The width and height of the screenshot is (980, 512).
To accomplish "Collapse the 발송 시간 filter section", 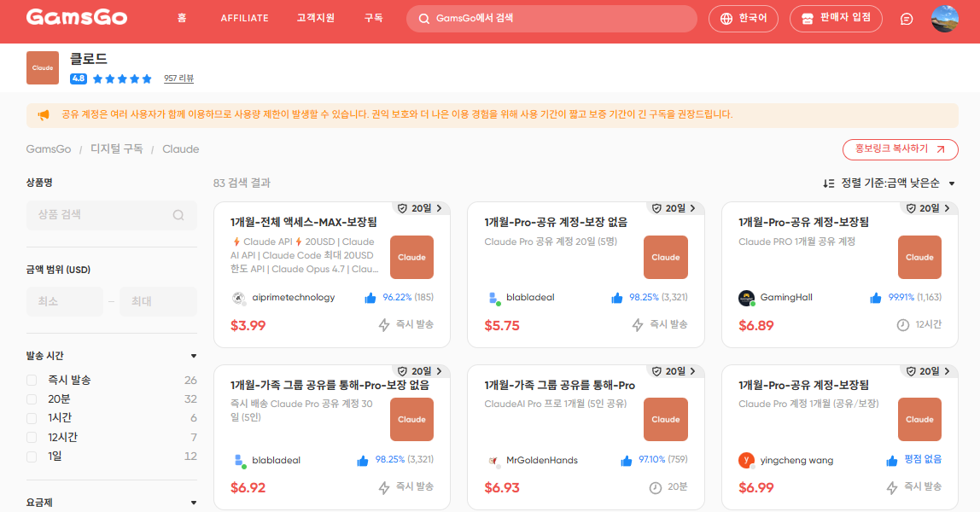I will (194, 356).
